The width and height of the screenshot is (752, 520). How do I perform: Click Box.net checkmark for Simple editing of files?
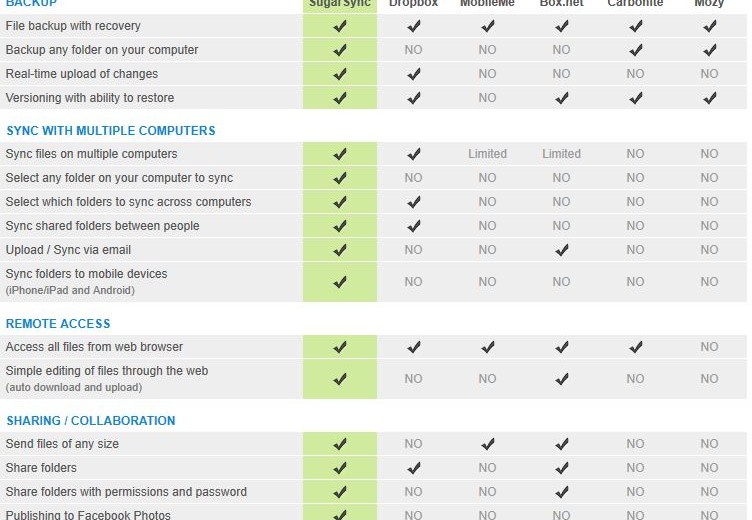click(562, 379)
